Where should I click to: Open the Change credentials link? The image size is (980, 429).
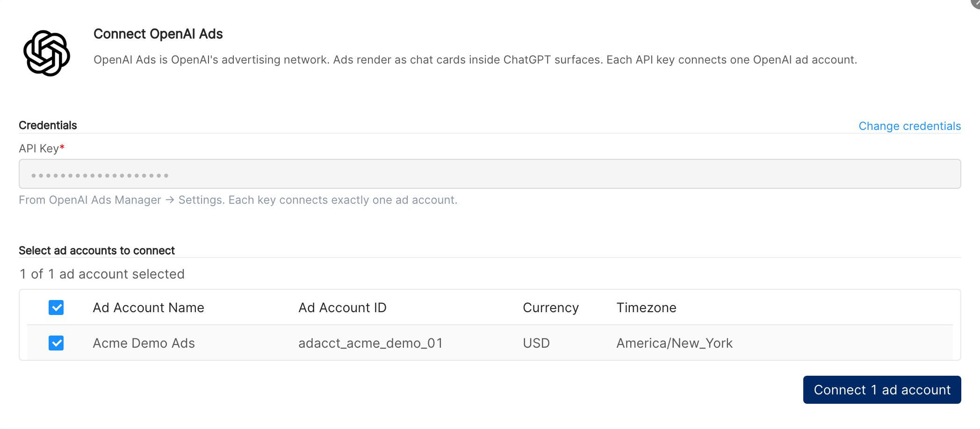(x=909, y=126)
